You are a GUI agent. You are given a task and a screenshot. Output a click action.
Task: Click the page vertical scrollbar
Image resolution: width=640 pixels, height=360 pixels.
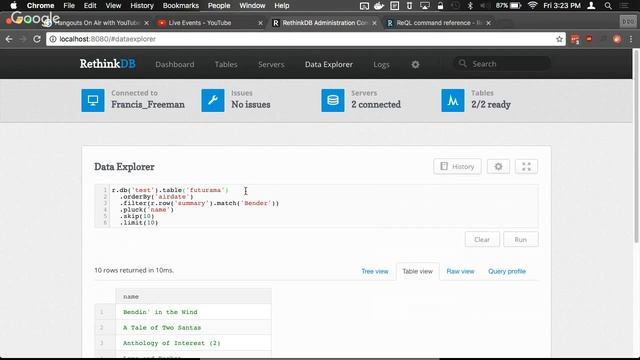tap(636, 147)
